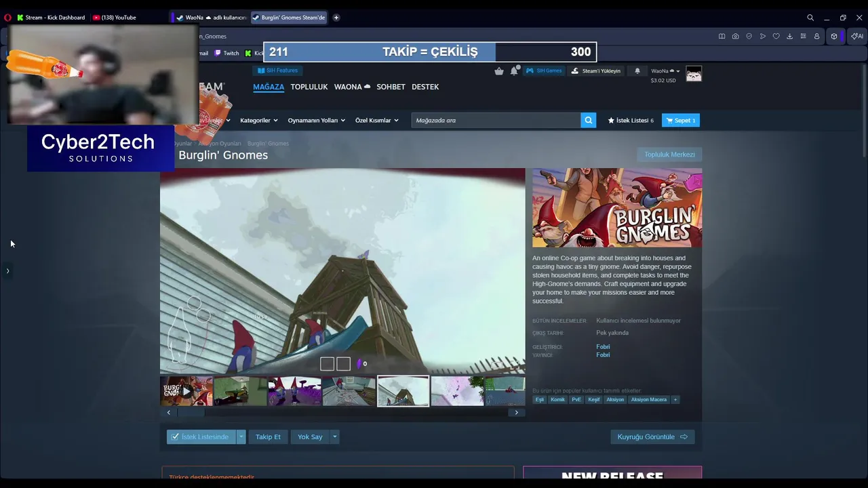Open the shield privacy protection icon

pyautogui.click(x=749, y=36)
